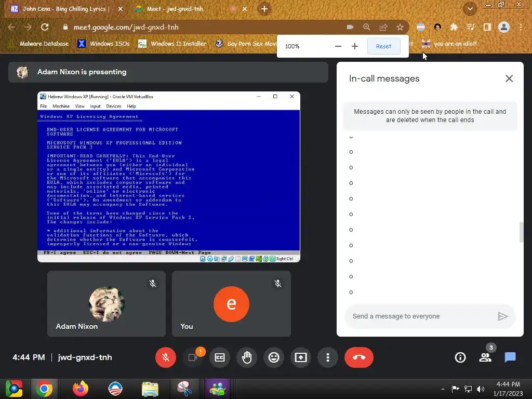
Task: Open Malware Database bookmark
Action: (x=38, y=44)
